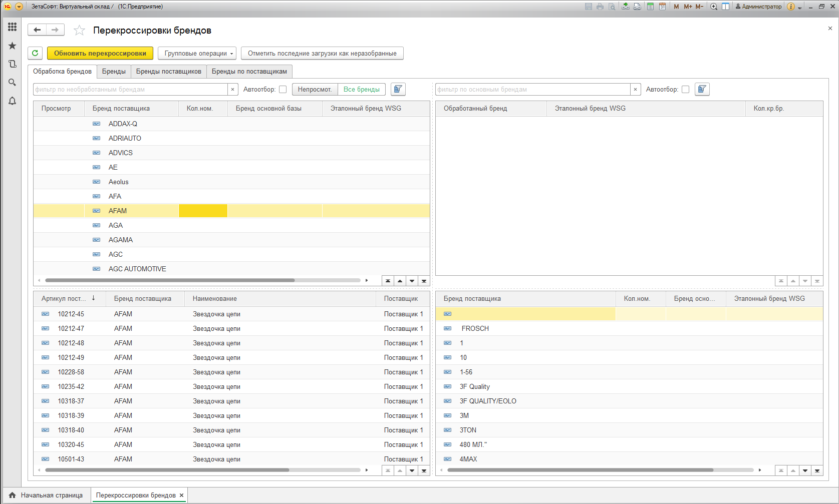Toggle Автоотбор checkbox for unprocessed brands
This screenshot has width=839, height=504.
click(x=283, y=90)
